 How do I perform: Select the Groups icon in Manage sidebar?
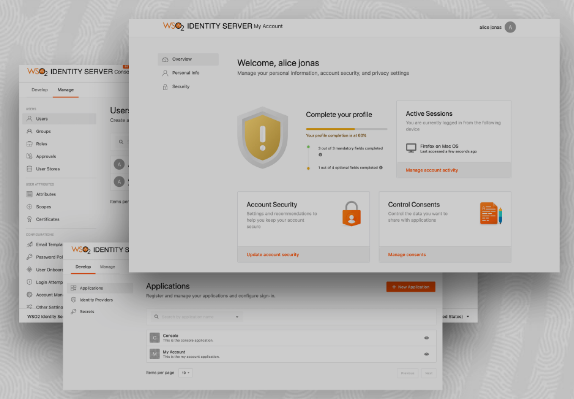30,131
